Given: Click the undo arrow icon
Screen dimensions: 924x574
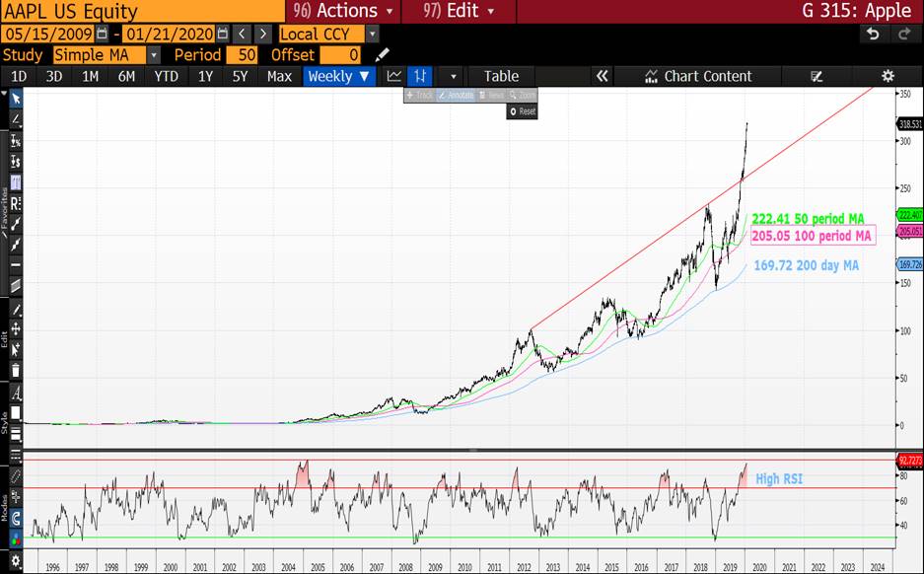Looking at the screenshot, I should (873, 35).
